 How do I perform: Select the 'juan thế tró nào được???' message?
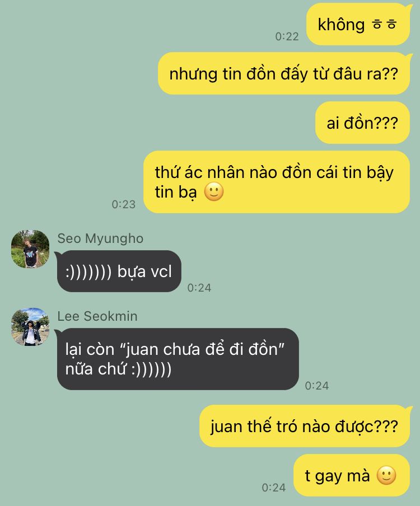[x=305, y=427]
